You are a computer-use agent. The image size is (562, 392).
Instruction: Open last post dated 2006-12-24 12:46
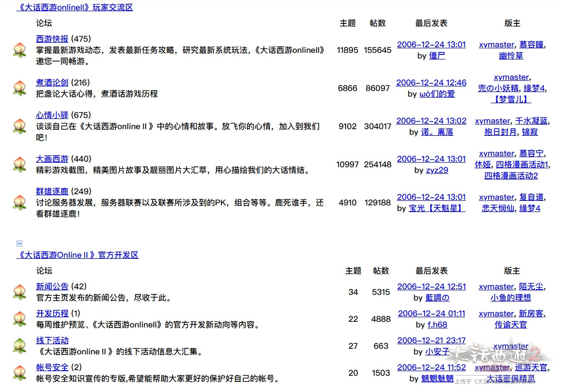click(x=431, y=82)
